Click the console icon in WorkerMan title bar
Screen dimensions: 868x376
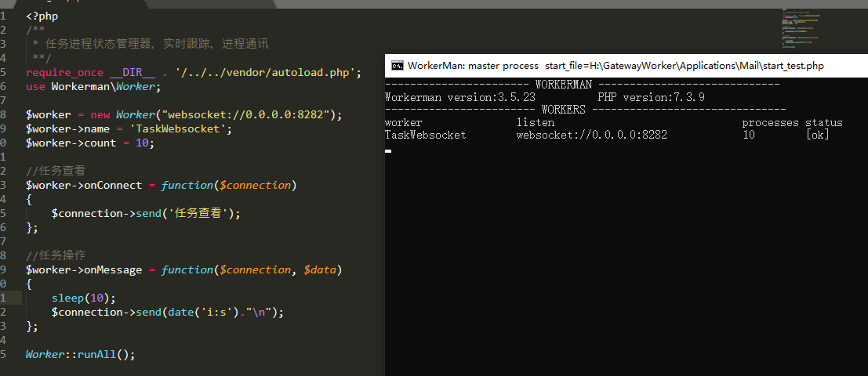tap(397, 66)
